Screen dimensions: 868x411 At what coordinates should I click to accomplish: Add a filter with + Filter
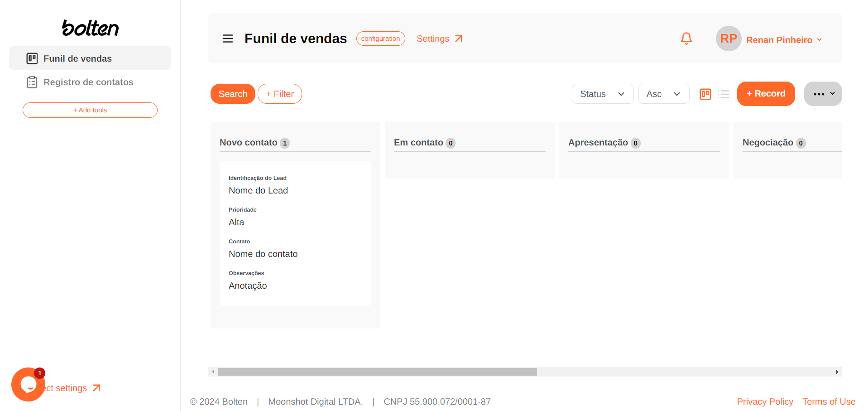(280, 94)
